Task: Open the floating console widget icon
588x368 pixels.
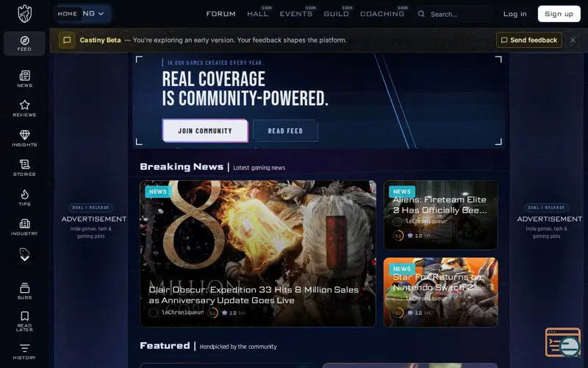Action: click(563, 342)
